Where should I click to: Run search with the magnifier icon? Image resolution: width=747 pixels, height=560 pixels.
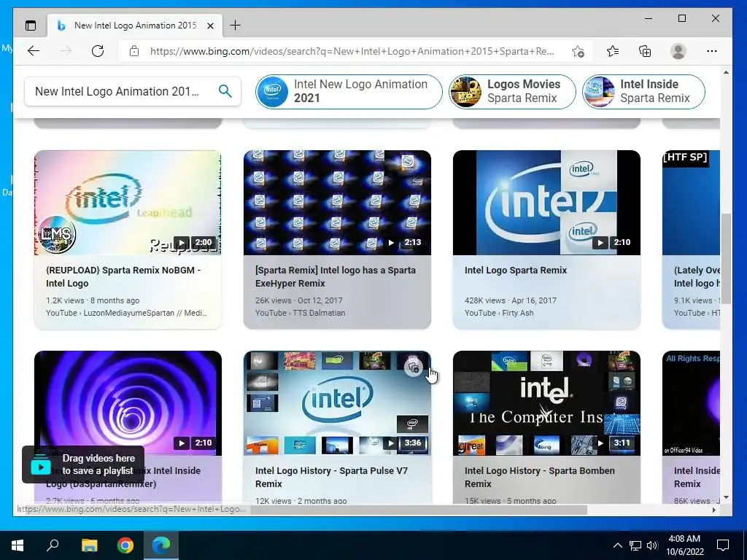click(225, 90)
